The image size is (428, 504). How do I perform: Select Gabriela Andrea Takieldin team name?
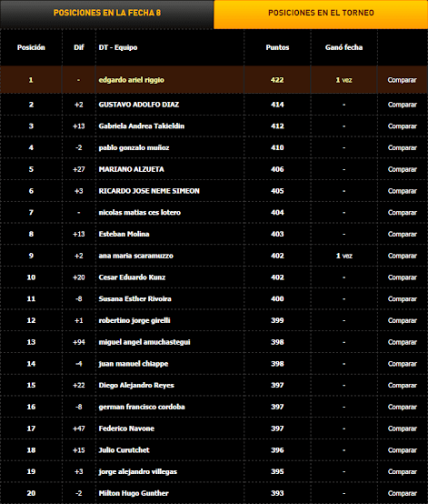pos(141,126)
